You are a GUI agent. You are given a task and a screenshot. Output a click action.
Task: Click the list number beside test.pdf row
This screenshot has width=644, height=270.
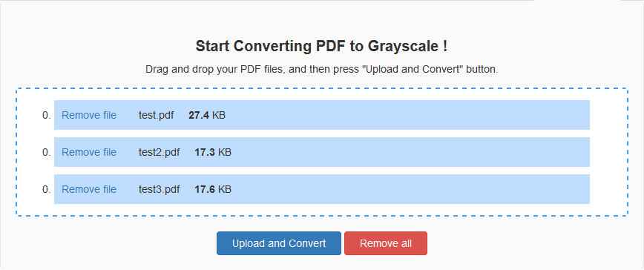(47, 115)
